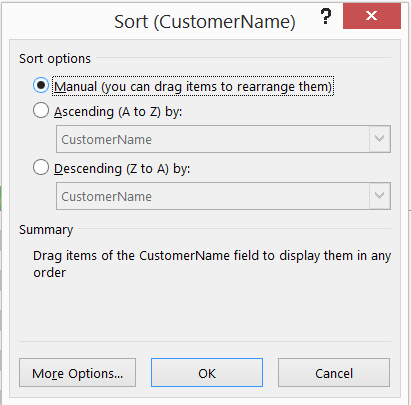This screenshot has height=405, width=411.
Task: Expand the Descending field dropdown arrow
Action: click(380, 196)
